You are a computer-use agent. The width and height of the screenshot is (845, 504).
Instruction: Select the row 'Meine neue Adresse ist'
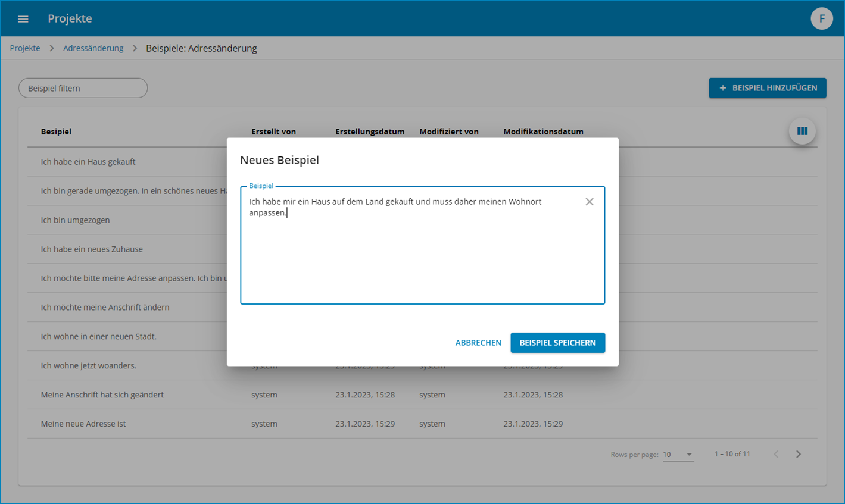tap(422, 424)
